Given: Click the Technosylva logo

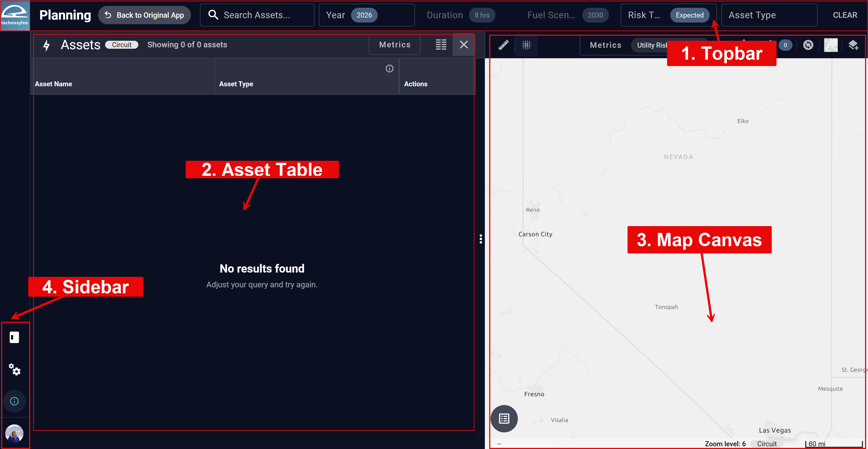Looking at the screenshot, I should (x=15, y=15).
